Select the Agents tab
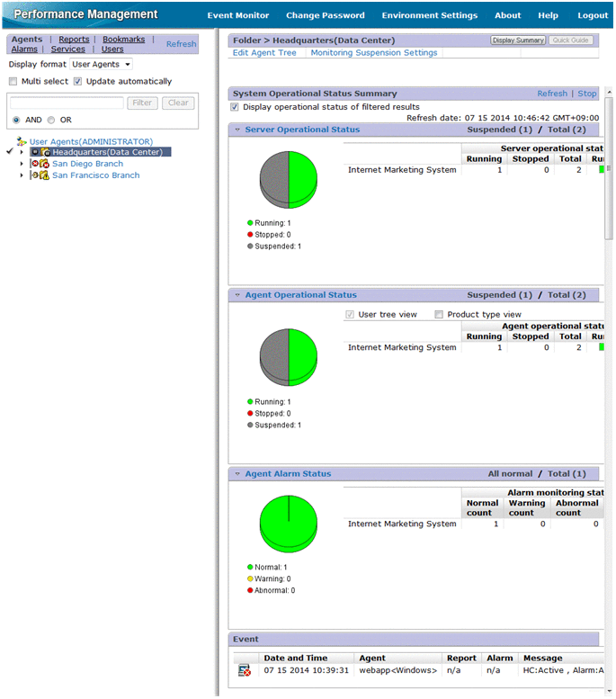Image resolution: width=616 pixels, height=699 pixels. pyautogui.click(x=27, y=40)
